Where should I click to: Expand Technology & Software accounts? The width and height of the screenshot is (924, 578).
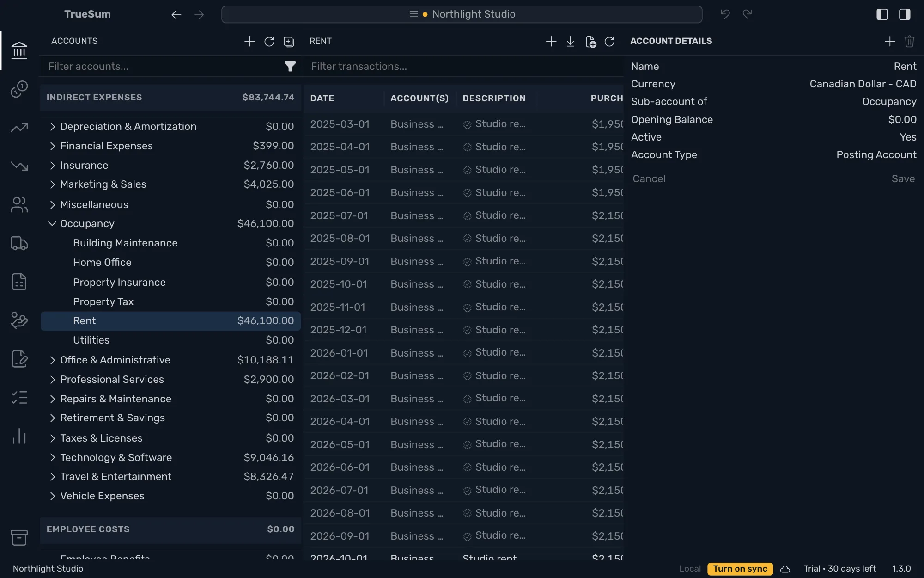tap(52, 457)
